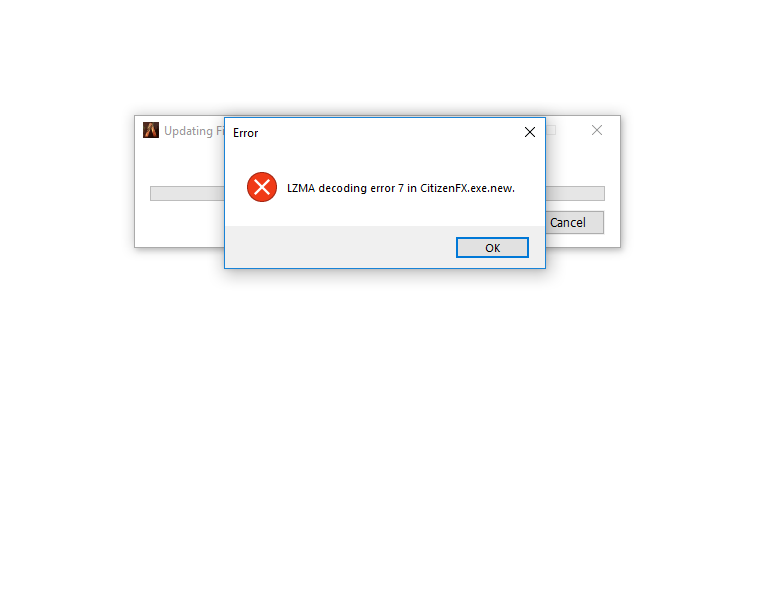Click the red error X icon

click(262, 187)
